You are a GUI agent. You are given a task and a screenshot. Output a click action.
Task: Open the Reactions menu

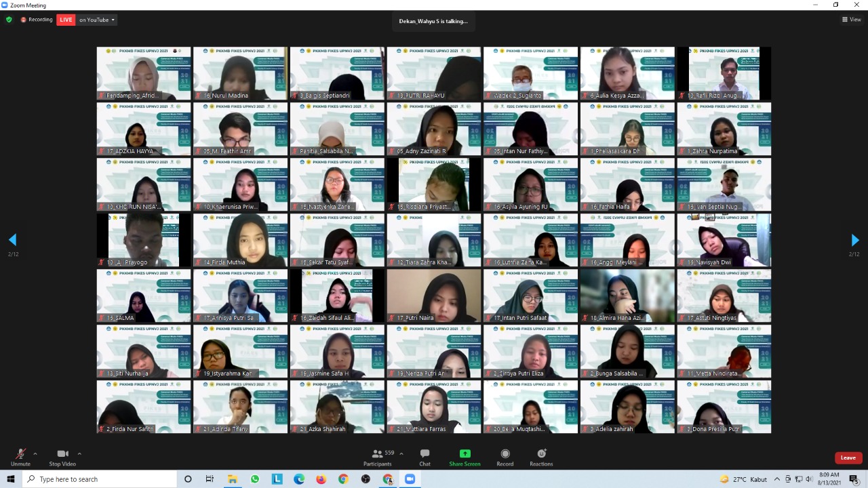point(541,456)
